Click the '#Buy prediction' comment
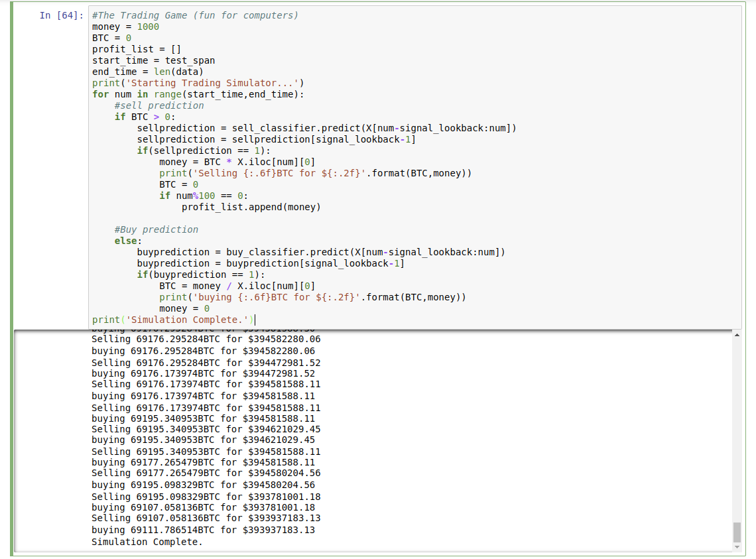The width and height of the screenshot is (756, 559). 157,229
